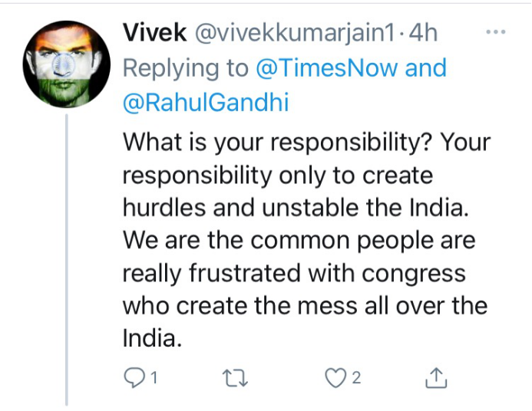Retweet Vivek's reply using the retweet icon

pyautogui.click(x=235, y=378)
